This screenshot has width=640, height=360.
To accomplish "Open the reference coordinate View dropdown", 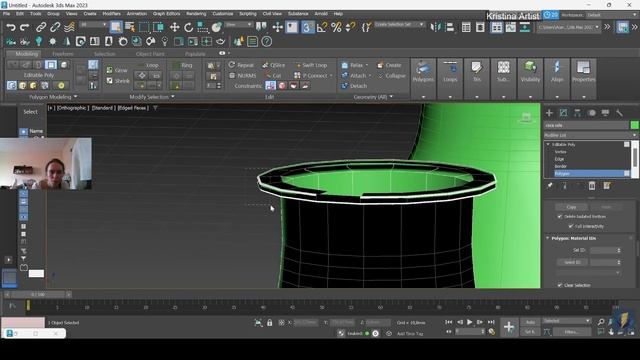I will pyautogui.click(x=238, y=25).
